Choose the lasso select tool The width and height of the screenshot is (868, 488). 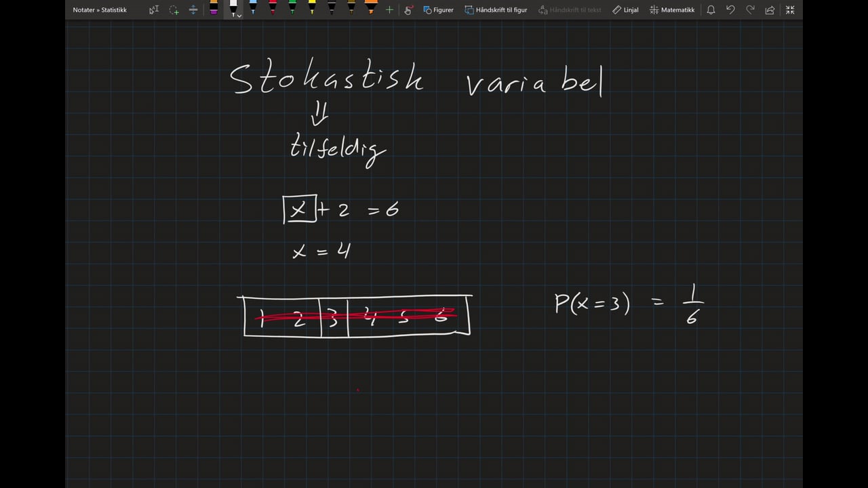click(x=174, y=9)
